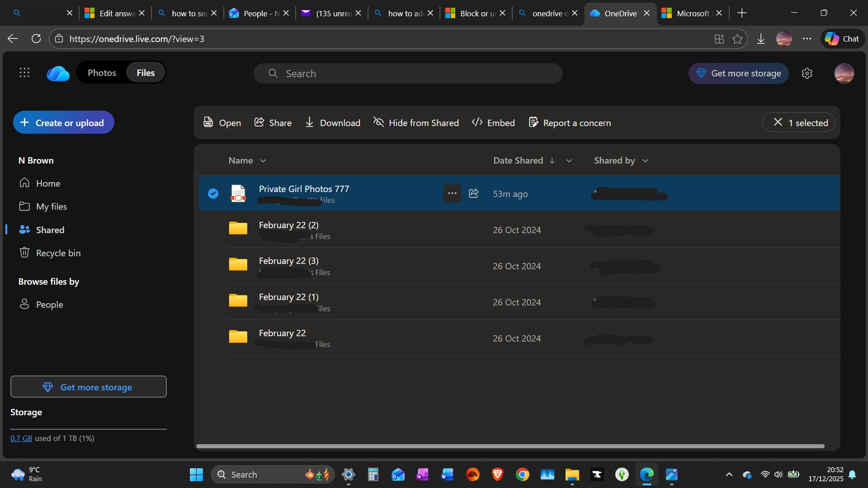868x488 pixels.
Task: Download the selected file
Action: pyautogui.click(x=333, y=123)
